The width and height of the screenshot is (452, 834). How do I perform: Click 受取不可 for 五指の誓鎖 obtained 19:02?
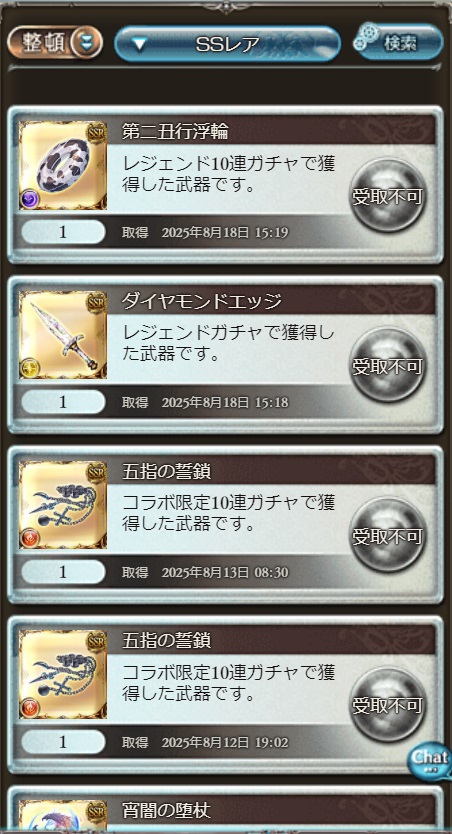(x=387, y=705)
